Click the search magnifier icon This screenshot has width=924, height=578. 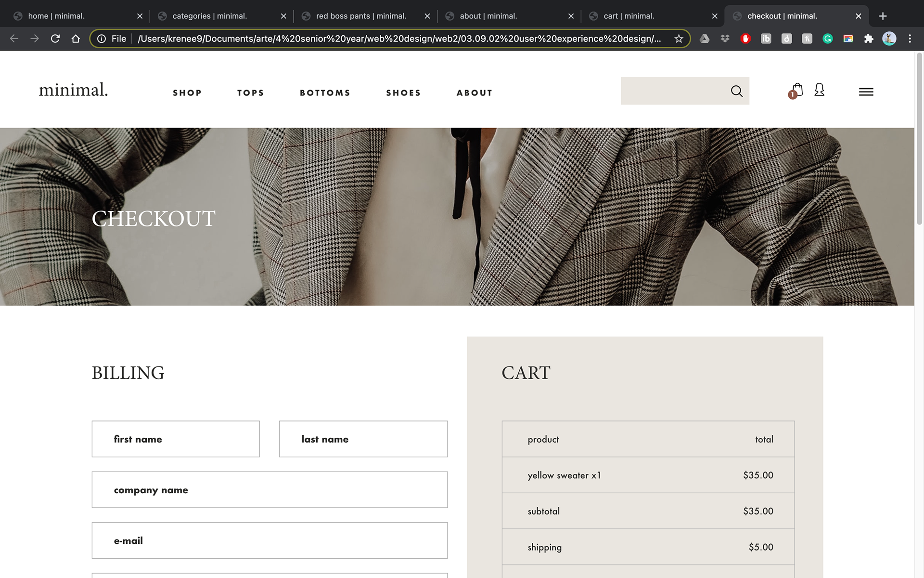click(x=736, y=91)
